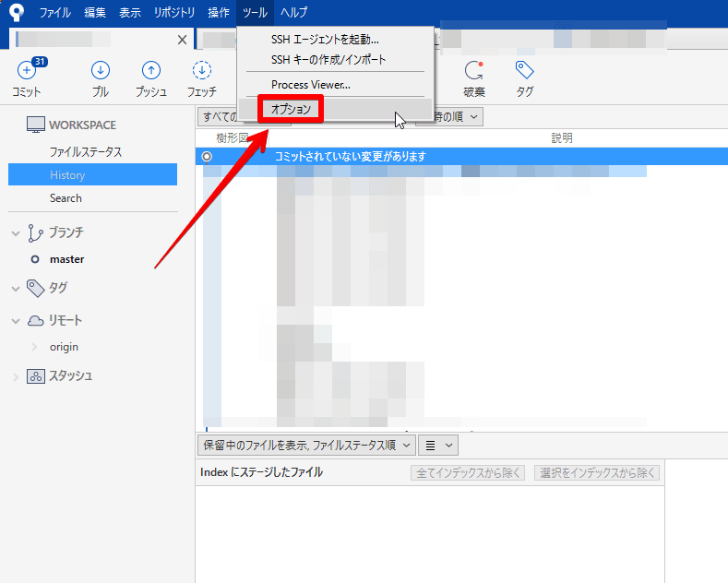Collapse the ブランチ section
The height and width of the screenshot is (583, 728).
point(16,233)
